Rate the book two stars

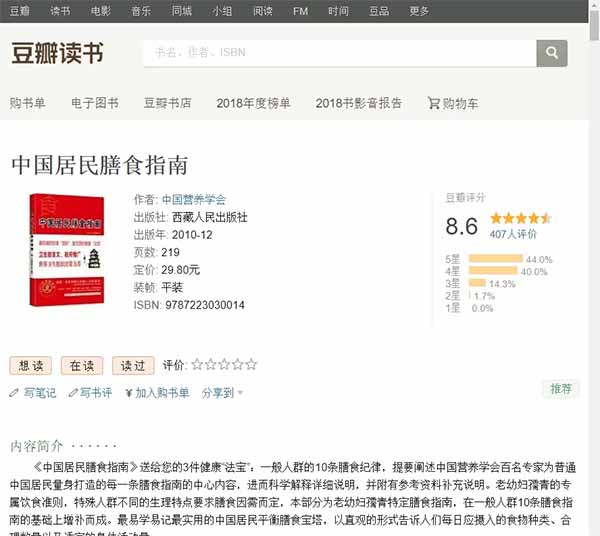tap(210, 364)
